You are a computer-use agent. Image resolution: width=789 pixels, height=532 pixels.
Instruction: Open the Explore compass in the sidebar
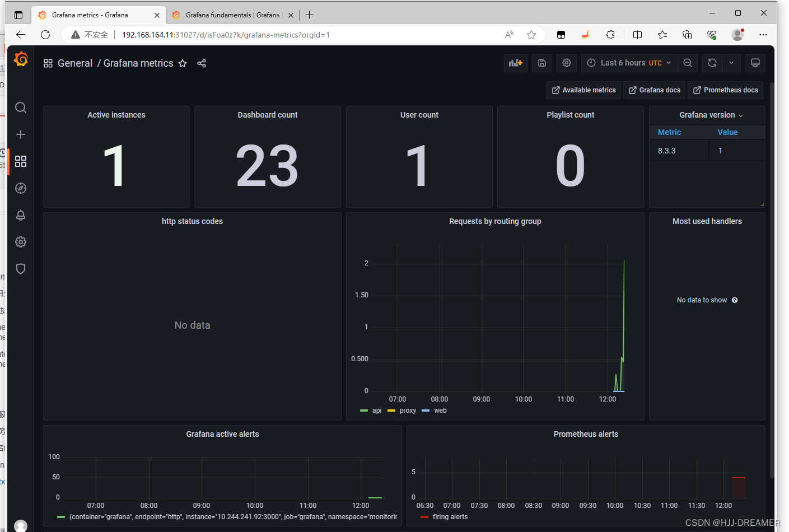click(x=21, y=188)
